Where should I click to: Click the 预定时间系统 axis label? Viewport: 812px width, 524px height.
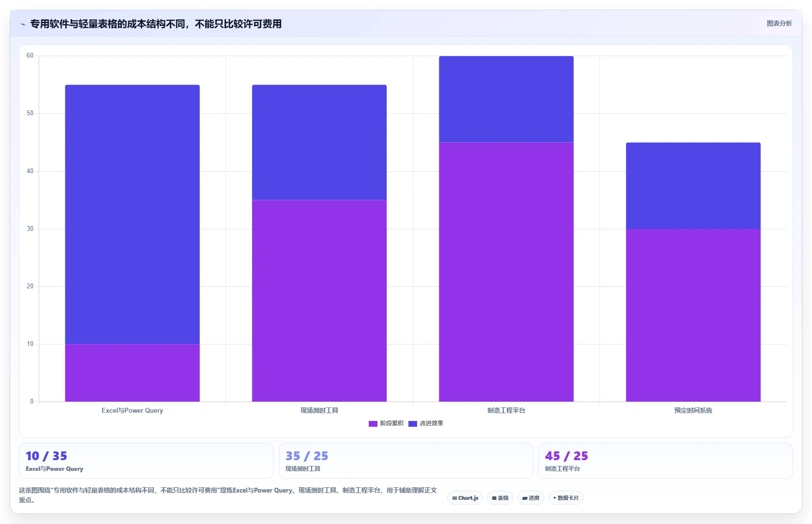point(693,410)
